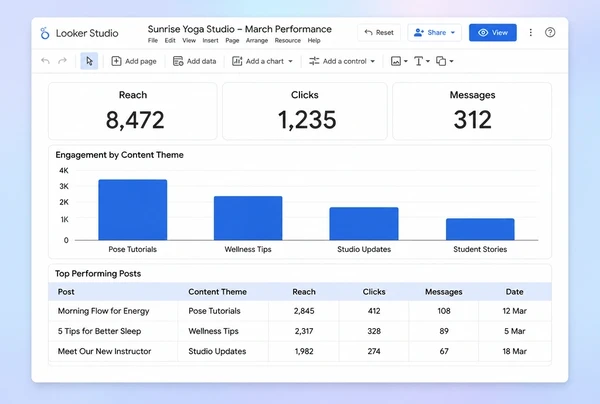
Task: Click the clicks value 412
Action: (x=374, y=311)
